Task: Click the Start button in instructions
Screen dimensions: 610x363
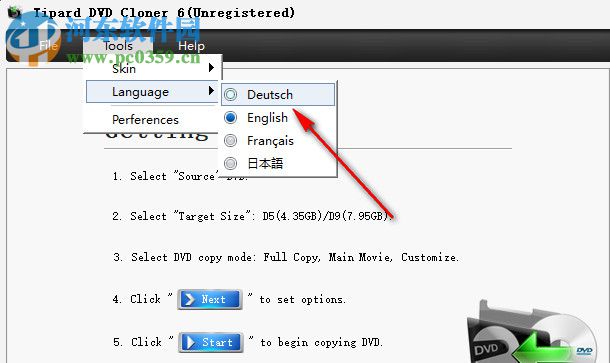Action: (211, 342)
